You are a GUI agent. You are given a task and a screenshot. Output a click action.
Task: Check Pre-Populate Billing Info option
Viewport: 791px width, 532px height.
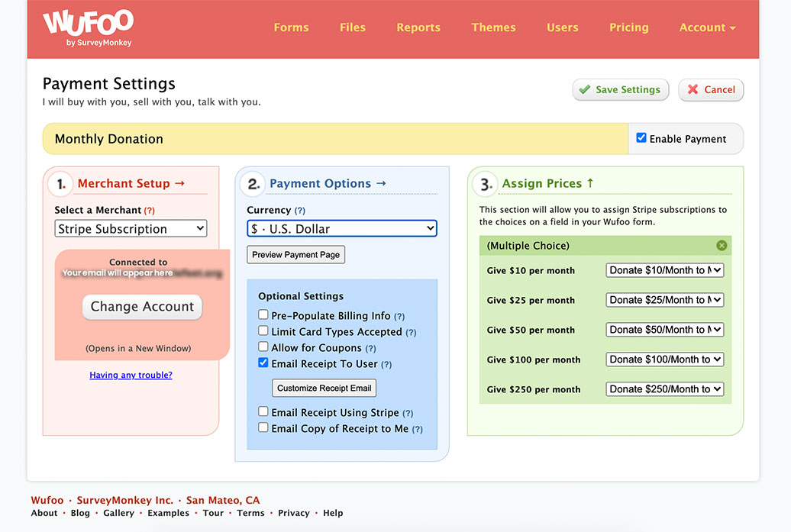point(263,314)
